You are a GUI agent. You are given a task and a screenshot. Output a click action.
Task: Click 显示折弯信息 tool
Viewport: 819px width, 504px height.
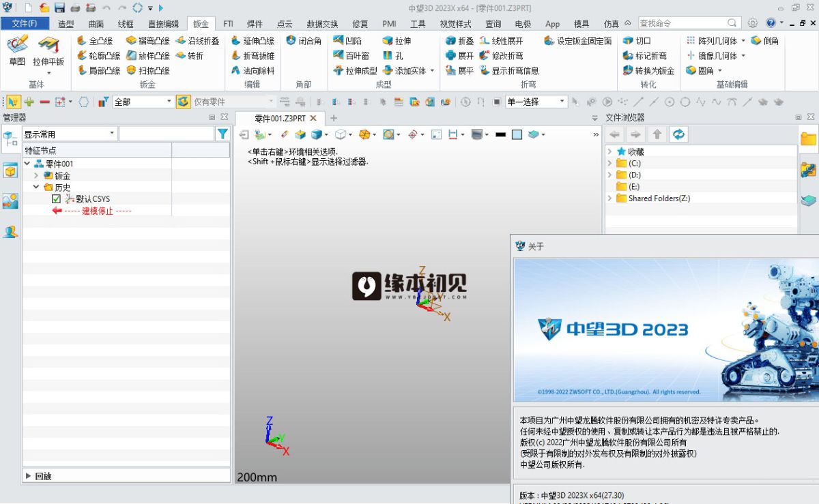point(509,70)
